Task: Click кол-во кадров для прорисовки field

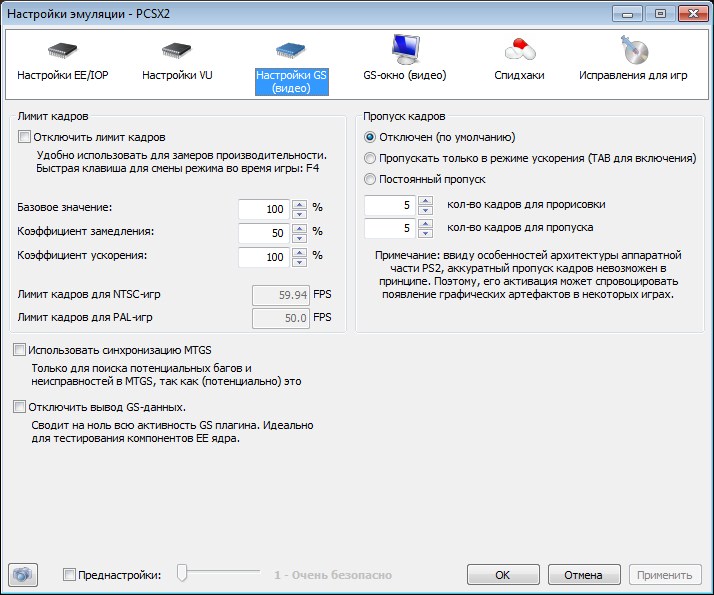Action: point(390,205)
